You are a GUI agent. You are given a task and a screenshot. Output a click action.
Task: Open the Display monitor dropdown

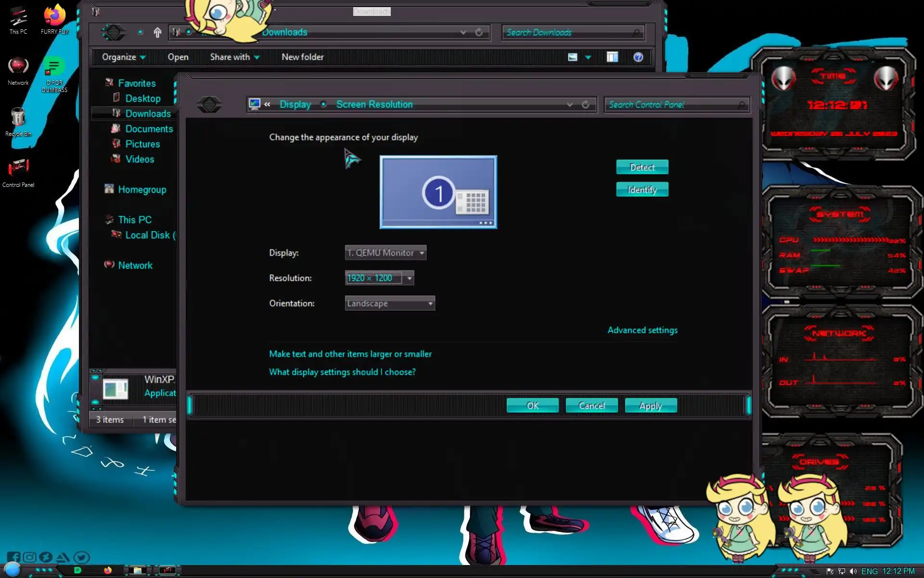[x=385, y=253]
